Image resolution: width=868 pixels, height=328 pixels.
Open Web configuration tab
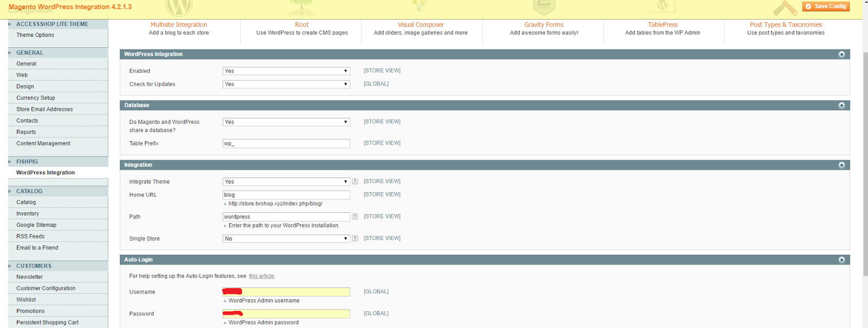coord(22,75)
